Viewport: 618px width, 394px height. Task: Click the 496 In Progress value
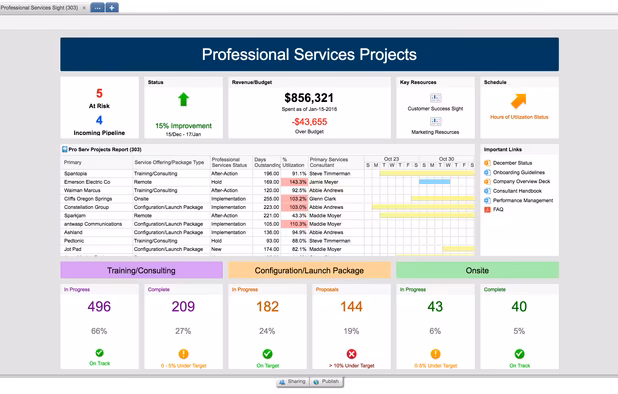click(99, 307)
